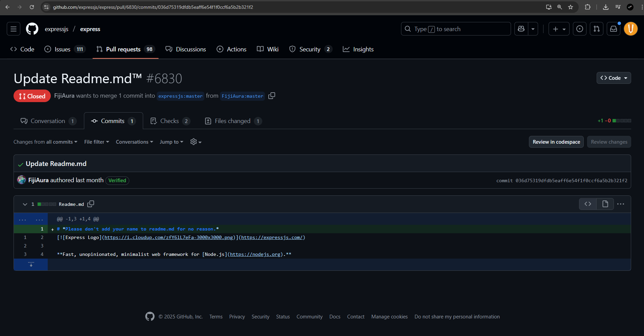Switch to the Files changed tab
This screenshot has height=336, width=644.
(x=232, y=121)
